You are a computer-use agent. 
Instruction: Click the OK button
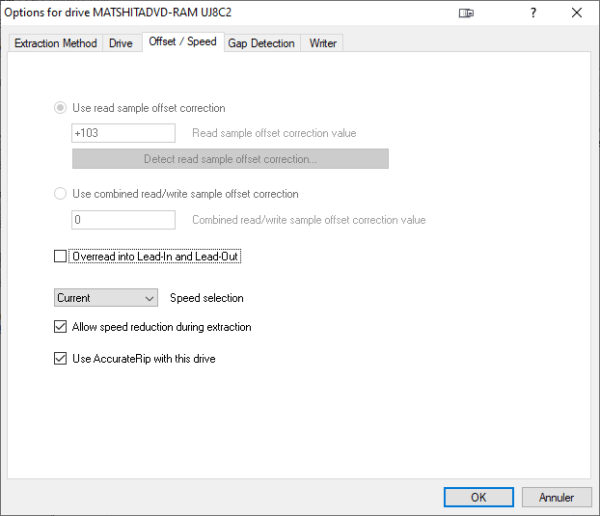click(479, 497)
